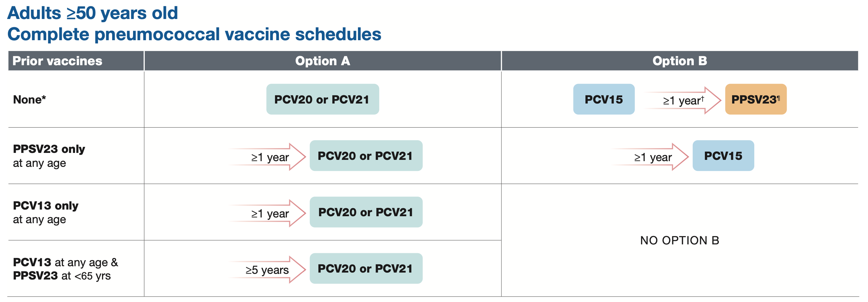Click the "None*" row label
Screen dimensions: 868x302
pos(29,100)
